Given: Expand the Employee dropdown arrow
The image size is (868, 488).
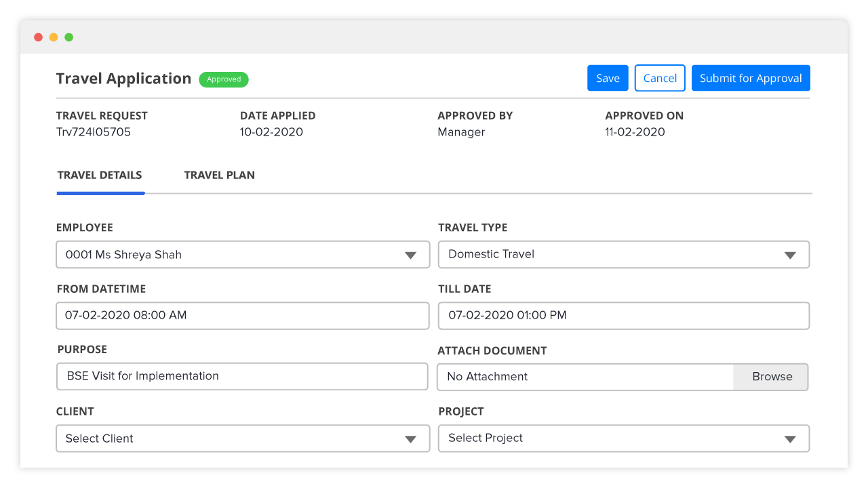Looking at the screenshot, I should (x=410, y=256).
